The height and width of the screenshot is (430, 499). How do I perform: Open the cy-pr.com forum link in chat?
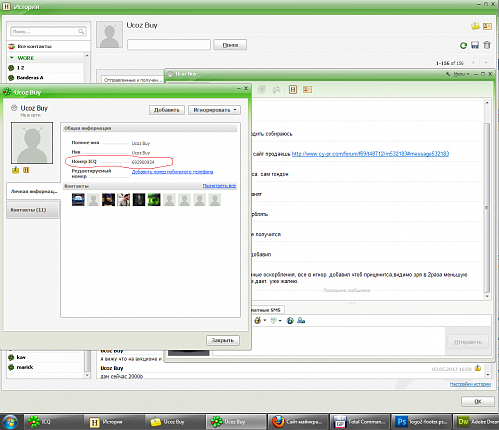(370, 154)
